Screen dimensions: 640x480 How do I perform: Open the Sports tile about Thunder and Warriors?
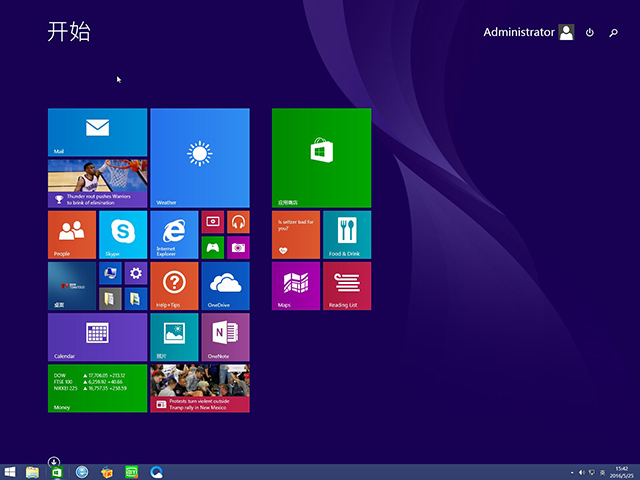[98, 184]
